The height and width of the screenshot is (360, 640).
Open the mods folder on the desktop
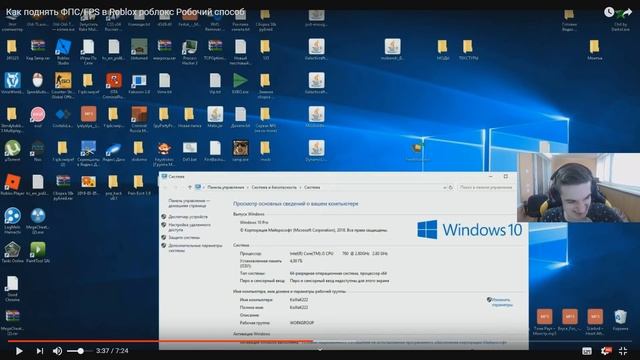tap(265, 151)
